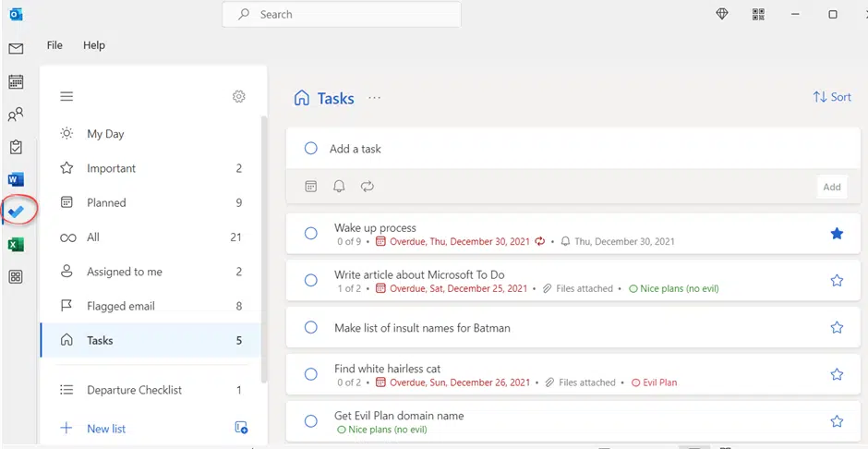The height and width of the screenshot is (449, 868).
Task: Click the sidebar vertical scrollbar
Action: point(264,249)
